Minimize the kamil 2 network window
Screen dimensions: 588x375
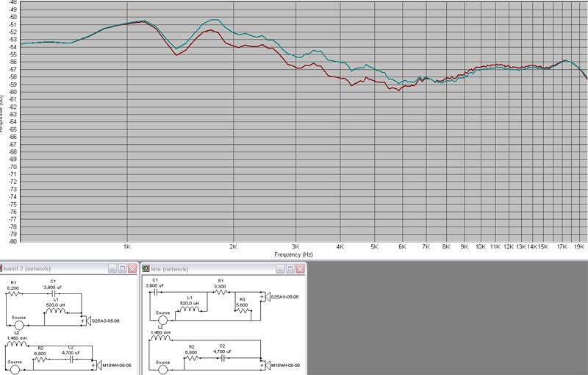112,268
